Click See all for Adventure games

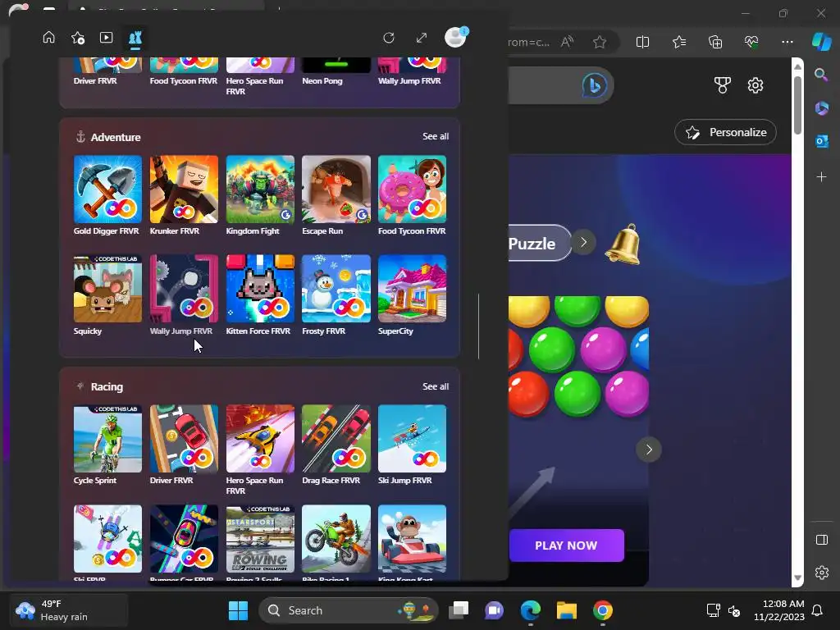click(436, 137)
